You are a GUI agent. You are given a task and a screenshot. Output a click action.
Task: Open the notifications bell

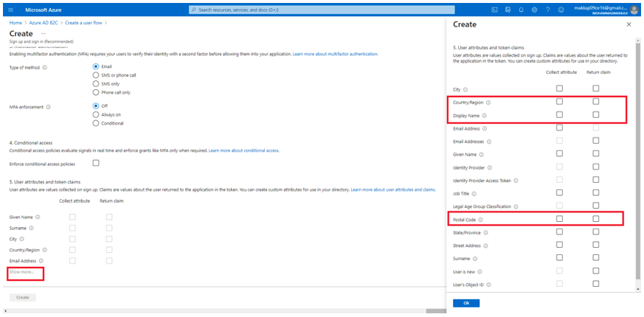pos(521,10)
